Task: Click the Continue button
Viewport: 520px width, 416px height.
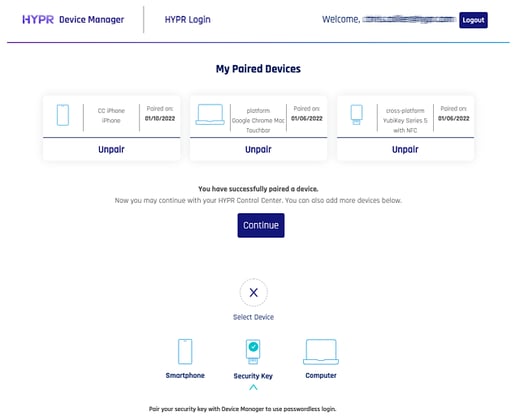Action: [261, 225]
